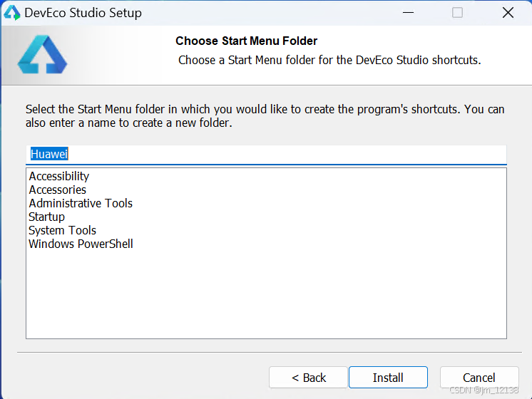Click the greyed-out maximize window button

[x=457, y=13]
